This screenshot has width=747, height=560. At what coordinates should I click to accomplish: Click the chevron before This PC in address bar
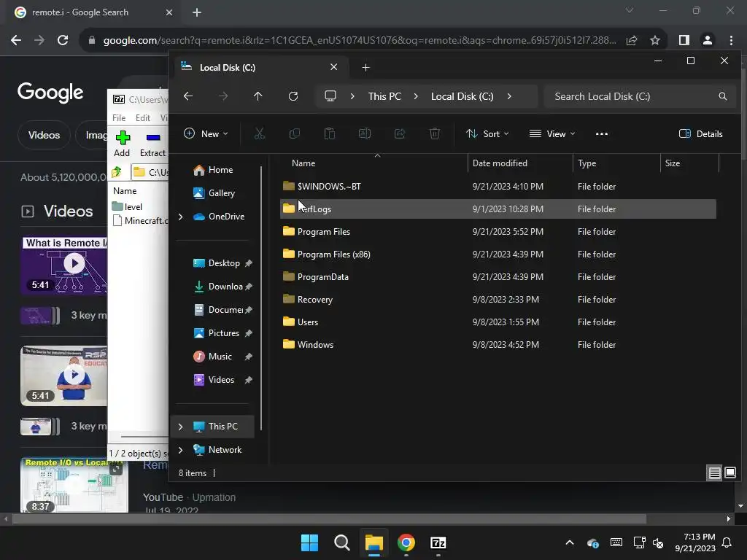tap(352, 96)
